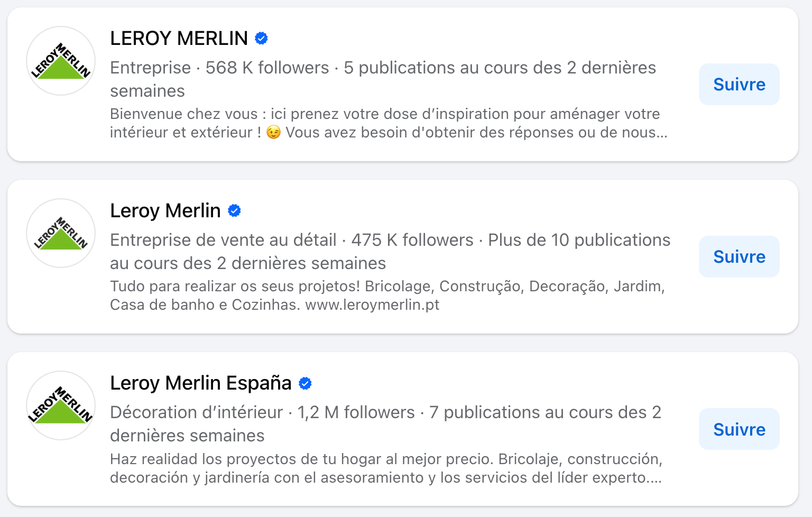Open the LEROY MERLIN page name link
Screen dimensions: 812x517
click(x=179, y=38)
